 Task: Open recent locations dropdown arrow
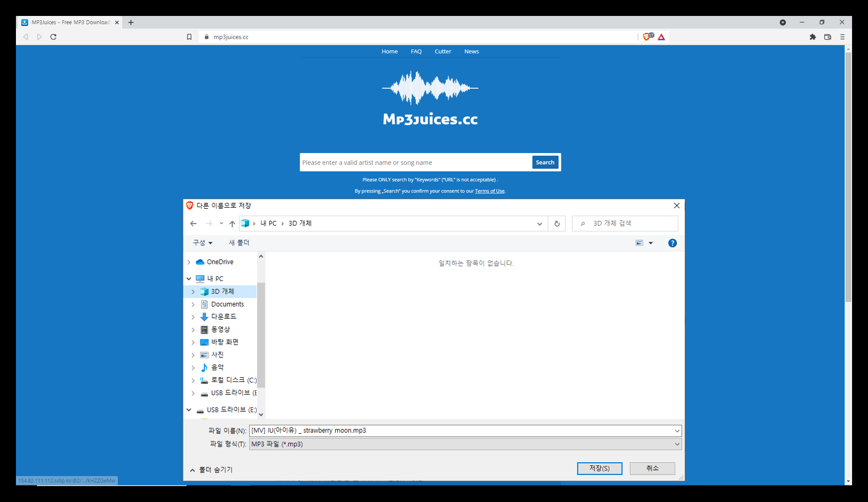coord(221,224)
